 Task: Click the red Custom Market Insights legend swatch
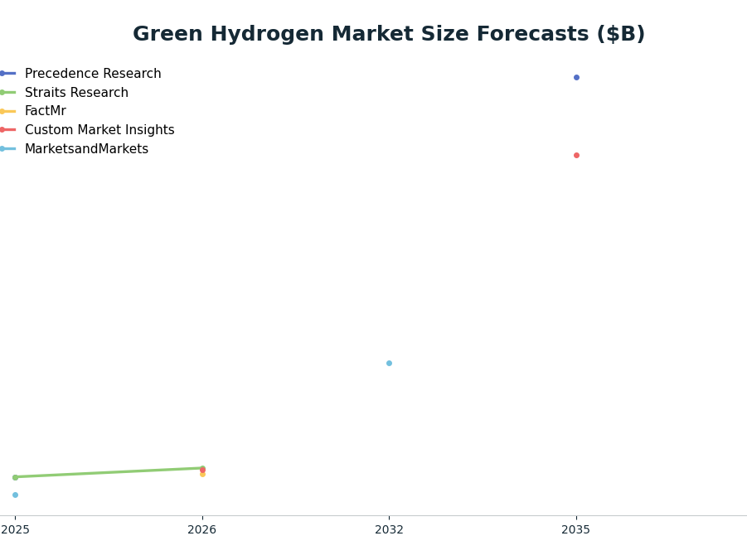pos(7,130)
